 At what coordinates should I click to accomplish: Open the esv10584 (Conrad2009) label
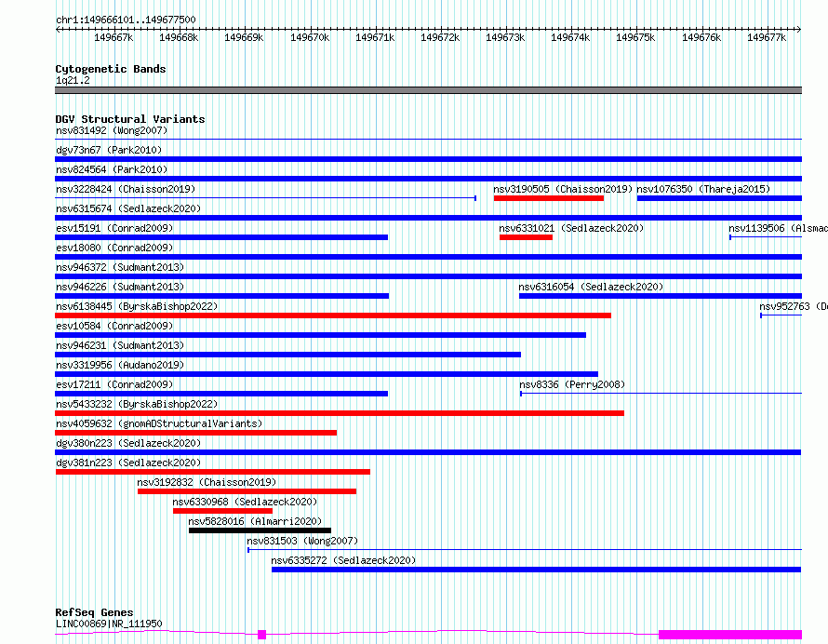click(x=114, y=326)
